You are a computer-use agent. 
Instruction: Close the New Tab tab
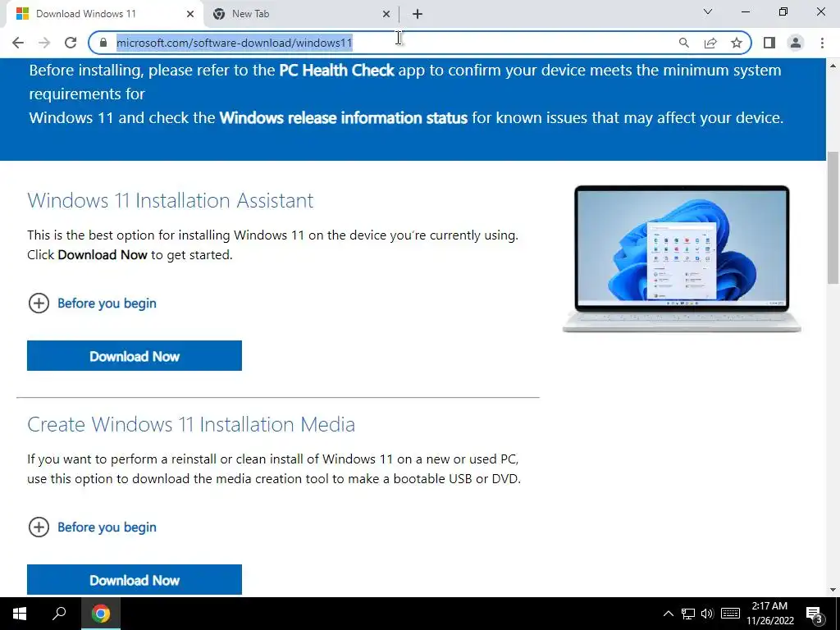pos(386,14)
